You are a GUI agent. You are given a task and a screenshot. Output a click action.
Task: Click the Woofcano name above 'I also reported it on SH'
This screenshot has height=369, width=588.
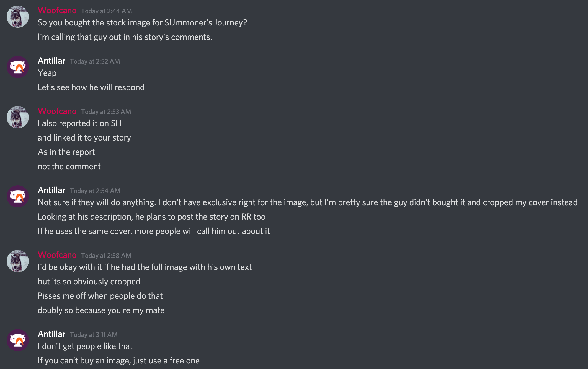click(57, 111)
